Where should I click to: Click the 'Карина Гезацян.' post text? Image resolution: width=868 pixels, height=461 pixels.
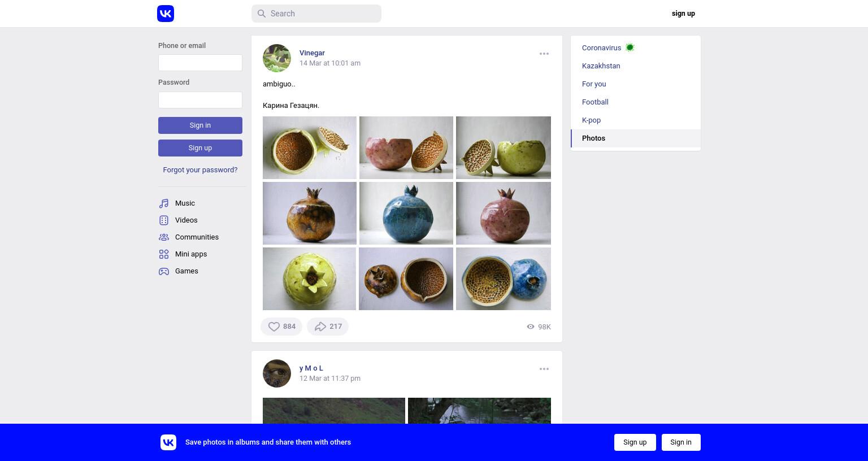(291, 106)
